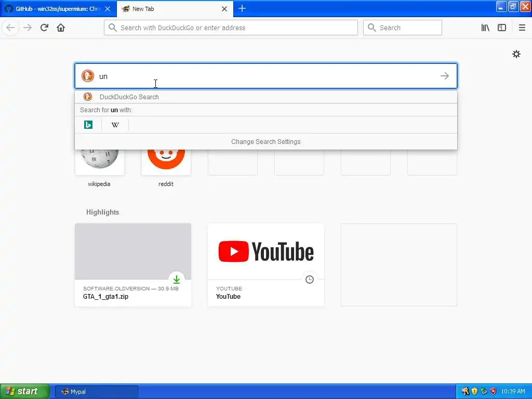Click the 'wikipedia' tile label
532x399 pixels.
click(99, 184)
